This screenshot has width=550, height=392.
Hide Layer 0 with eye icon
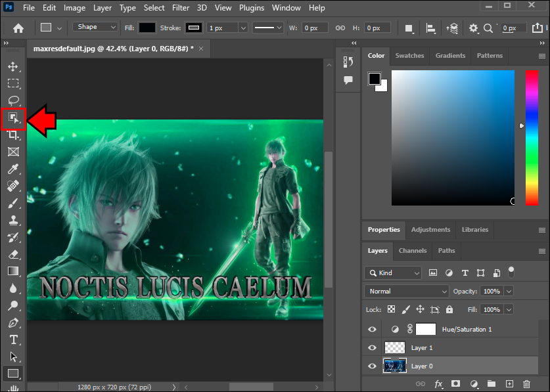[373, 366]
